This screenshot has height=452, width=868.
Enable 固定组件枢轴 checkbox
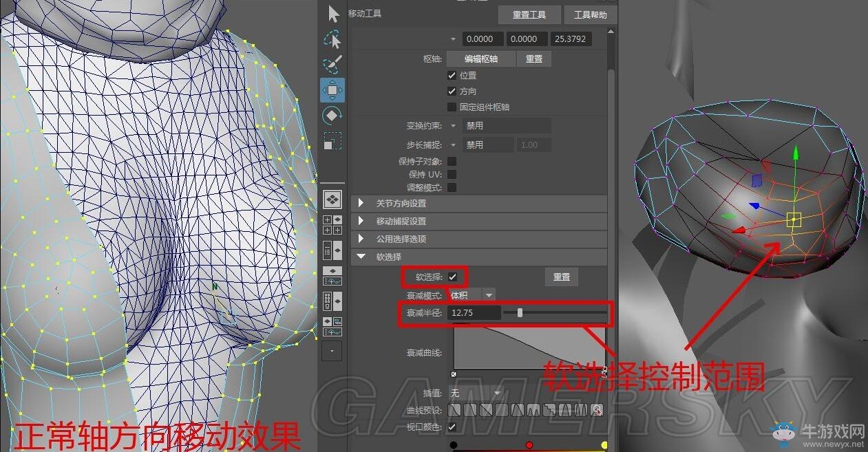coord(452,107)
